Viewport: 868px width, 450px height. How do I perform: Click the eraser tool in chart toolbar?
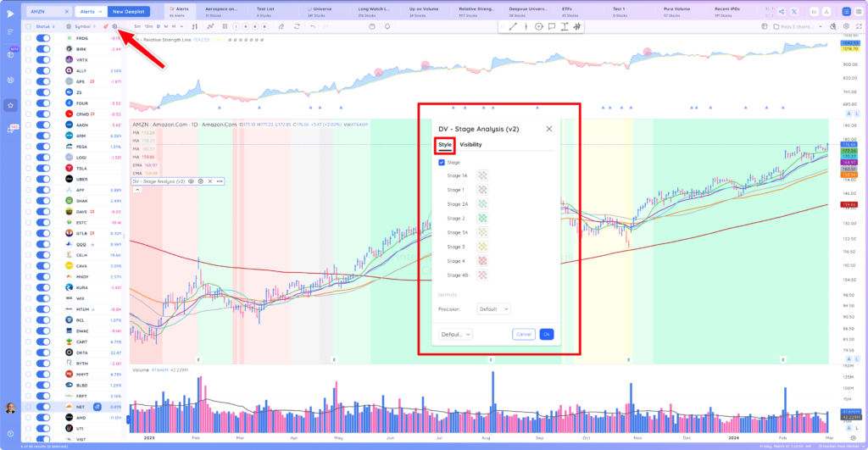click(x=281, y=26)
